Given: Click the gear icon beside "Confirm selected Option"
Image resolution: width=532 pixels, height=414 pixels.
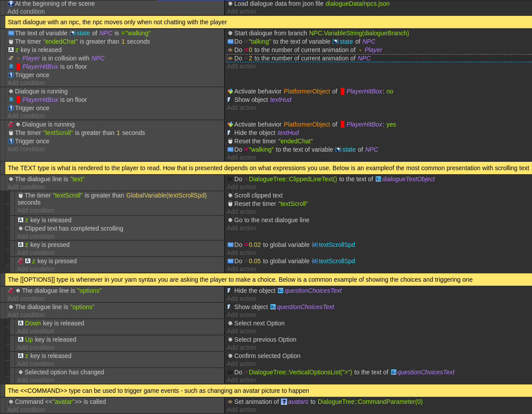Looking at the screenshot, I should coord(230,356).
